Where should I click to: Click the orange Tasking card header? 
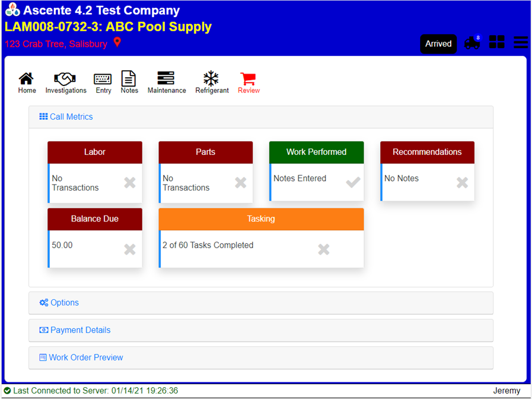point(261,219)
